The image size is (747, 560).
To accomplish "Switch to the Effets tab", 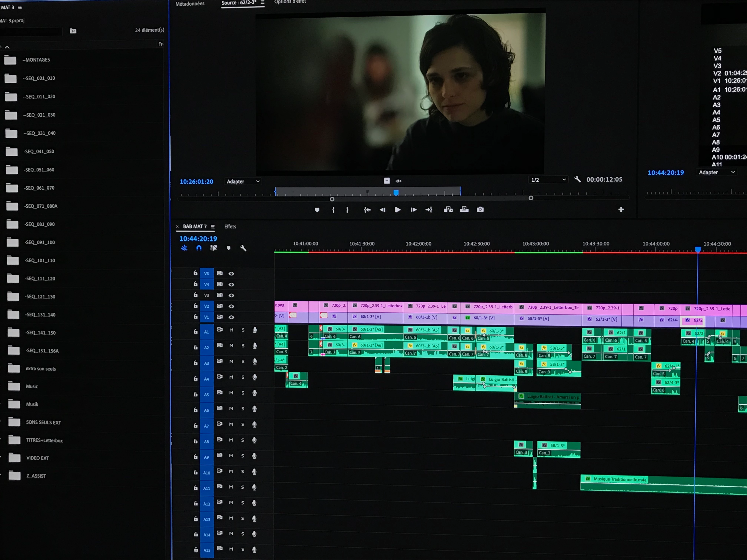I will (x=230, y=226).
